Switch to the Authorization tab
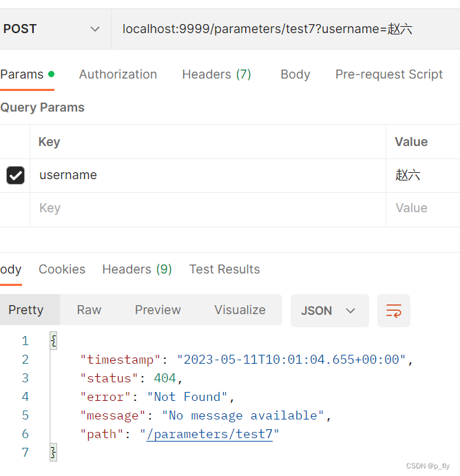This screenshot has height=476, width=460. (118, 74)
